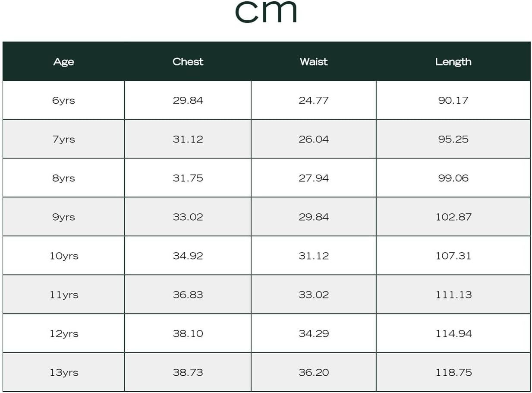Image resolution: width=532 pixels, height=393 pixels.
Task: Select length value 118.75
Action: (x=453, y=372)
